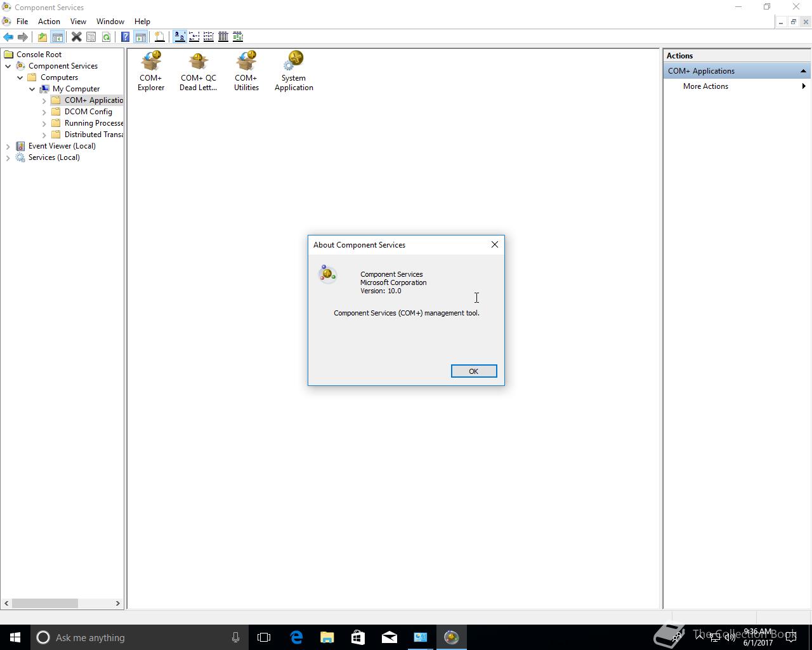Viewport: 812px width, 650px height.
Task: Open the Help menu
Action: pos(142,22)
